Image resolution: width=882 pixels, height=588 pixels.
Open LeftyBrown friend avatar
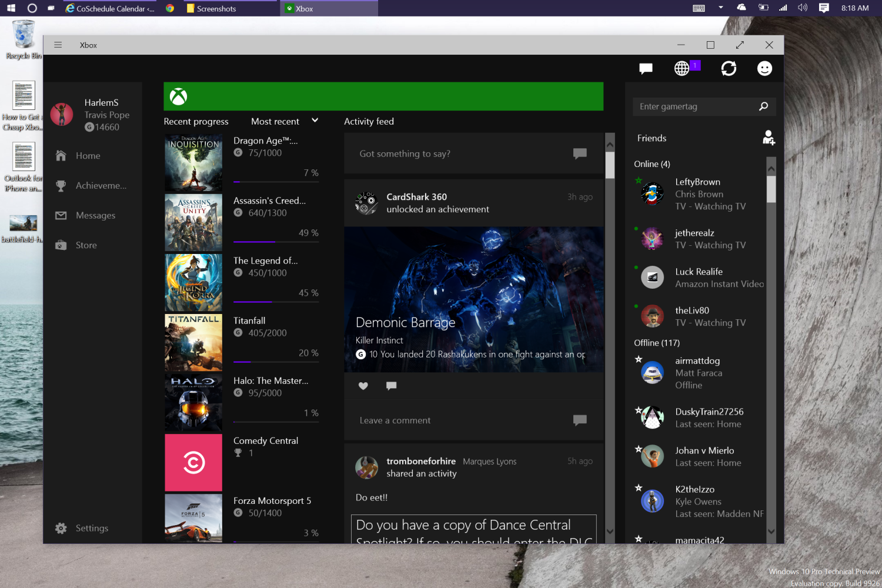652,194
